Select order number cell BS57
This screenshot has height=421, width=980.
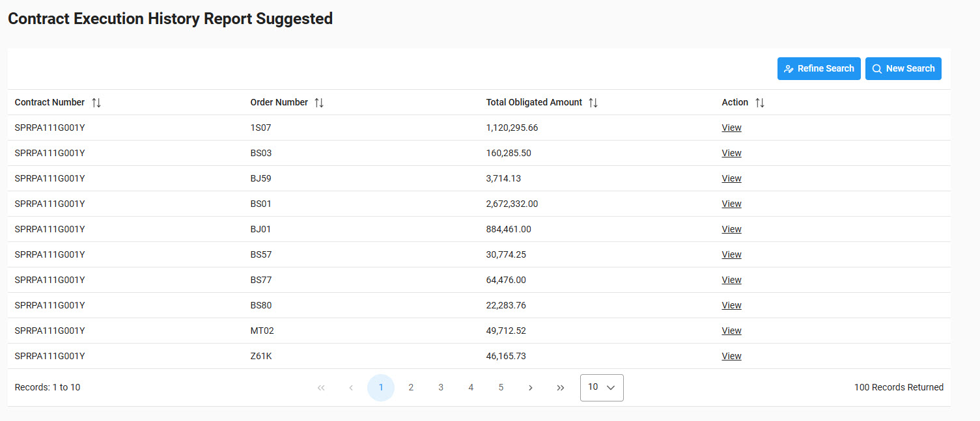click(x=261, y=255)
